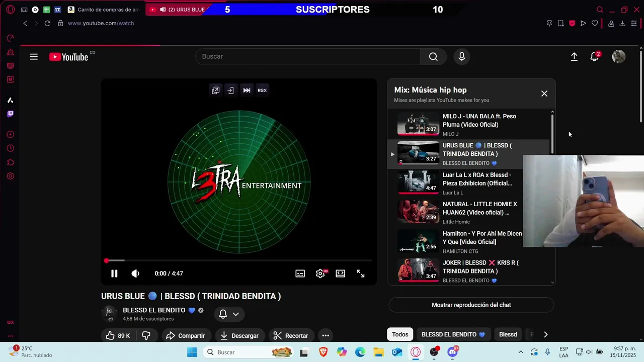
Task: Seek using the video progress bar
Action: tap(239, 260)
